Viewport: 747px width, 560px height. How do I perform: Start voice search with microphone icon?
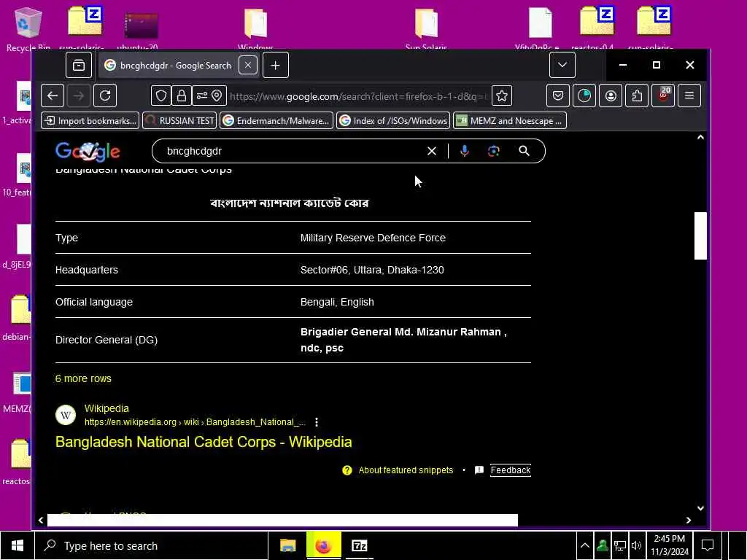[465, 152]
